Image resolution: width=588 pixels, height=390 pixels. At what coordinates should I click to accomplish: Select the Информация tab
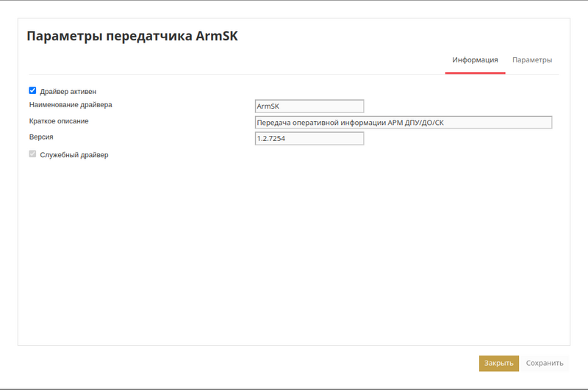pos(475,59)
